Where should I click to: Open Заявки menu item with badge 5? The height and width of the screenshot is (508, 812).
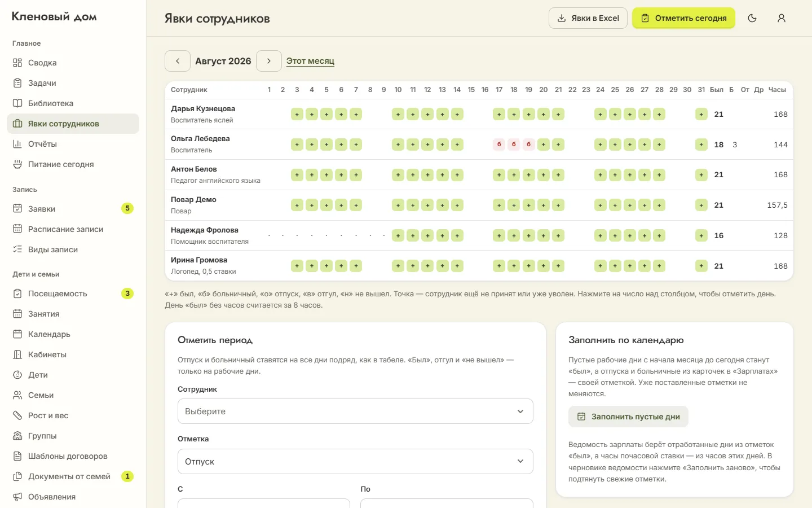73,209
